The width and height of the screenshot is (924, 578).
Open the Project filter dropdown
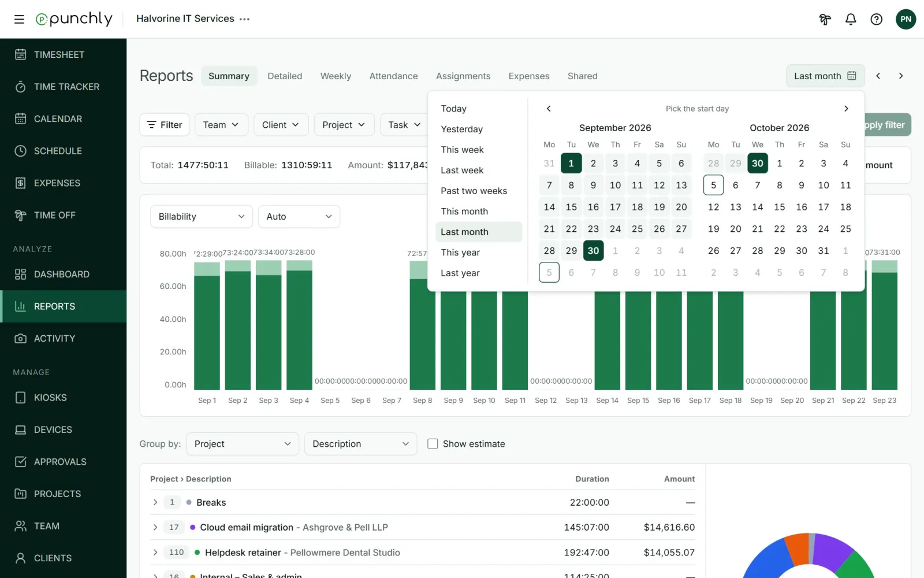click(x=344, y=125)
